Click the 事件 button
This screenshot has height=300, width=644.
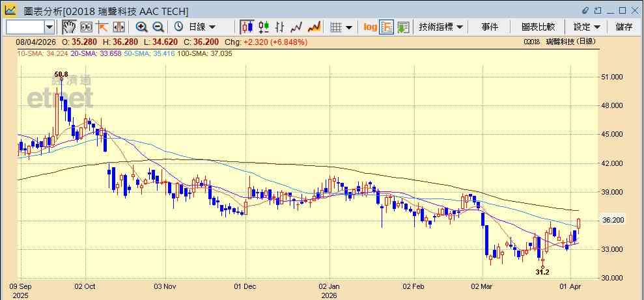(x=490, y=27)
